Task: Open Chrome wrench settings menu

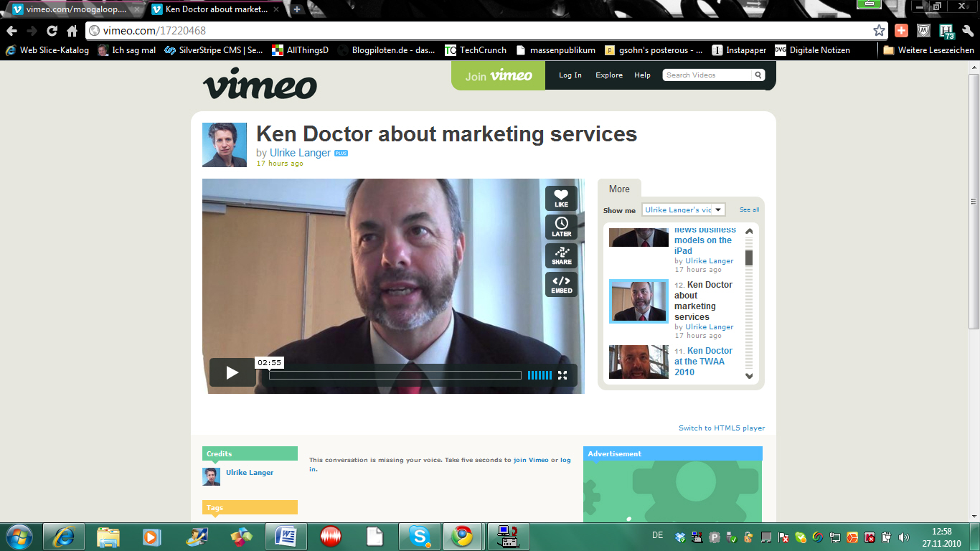Action: (x=967, y=31)
